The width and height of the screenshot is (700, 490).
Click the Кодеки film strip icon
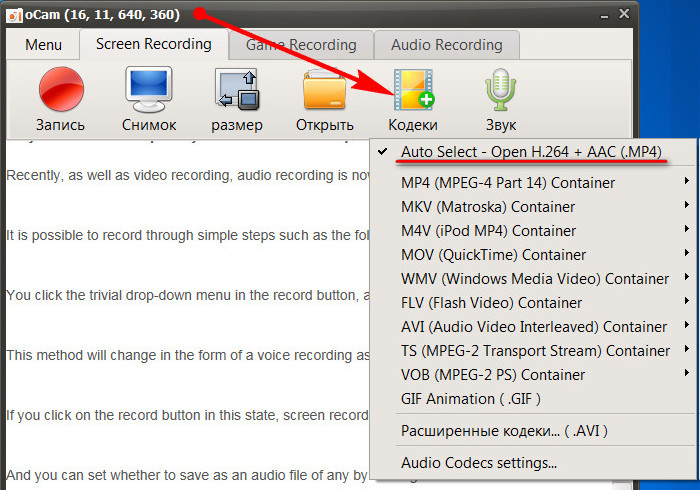(414, 89)
